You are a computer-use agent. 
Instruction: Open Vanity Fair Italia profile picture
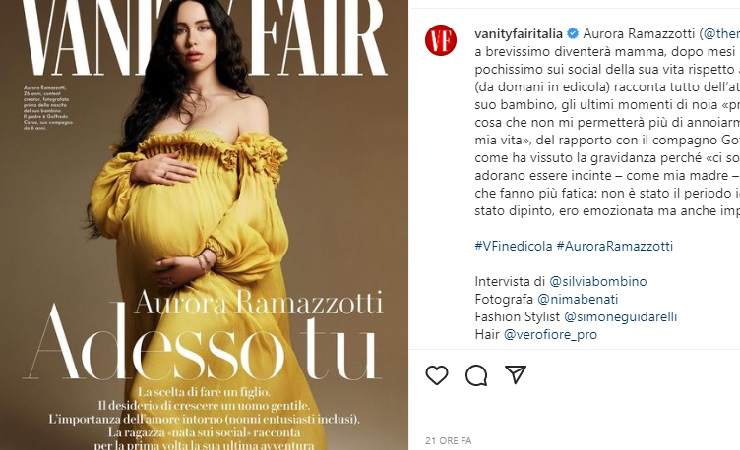(x=441, y=41)
